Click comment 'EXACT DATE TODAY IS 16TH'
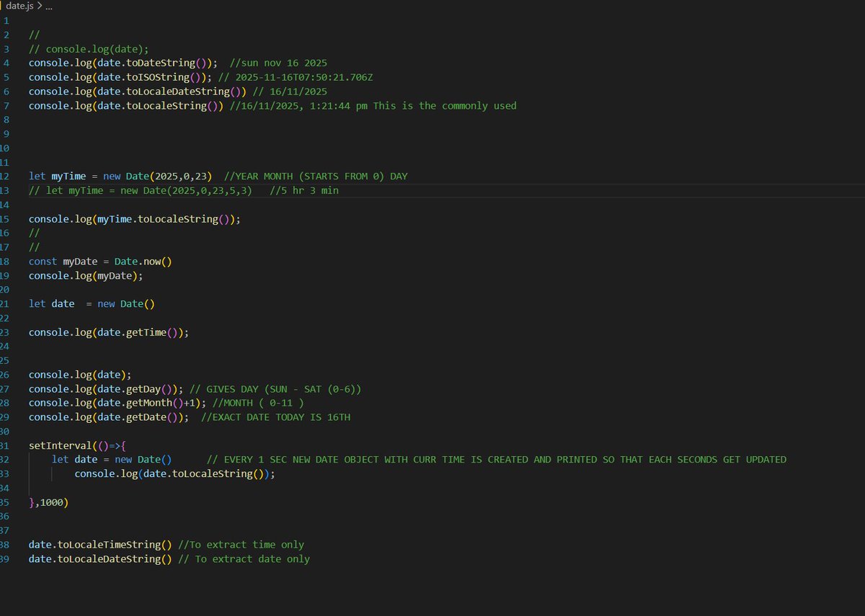The image size is (865, 616). click(x=275, y=418)
